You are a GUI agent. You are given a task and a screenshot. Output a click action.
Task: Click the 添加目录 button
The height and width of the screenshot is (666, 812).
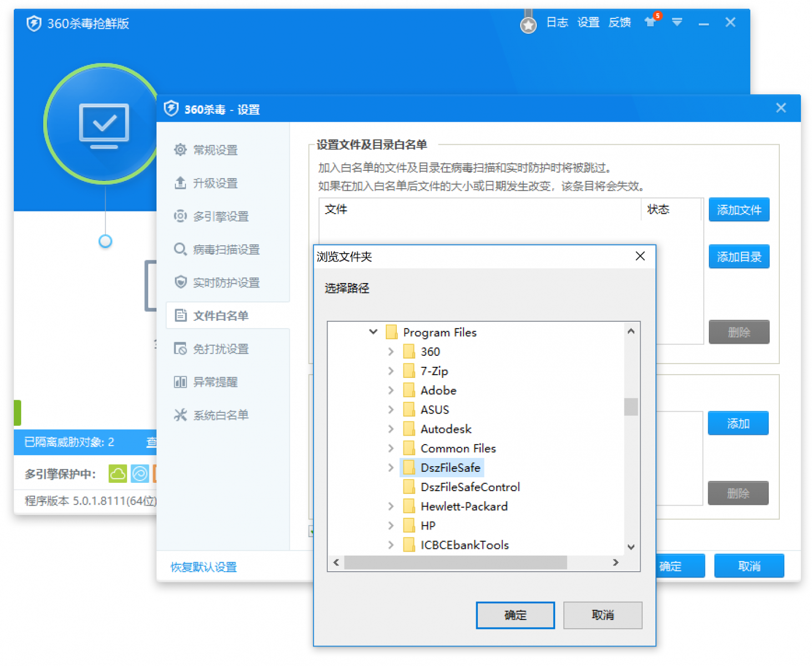pyautogui.click(x=739, y=256)
